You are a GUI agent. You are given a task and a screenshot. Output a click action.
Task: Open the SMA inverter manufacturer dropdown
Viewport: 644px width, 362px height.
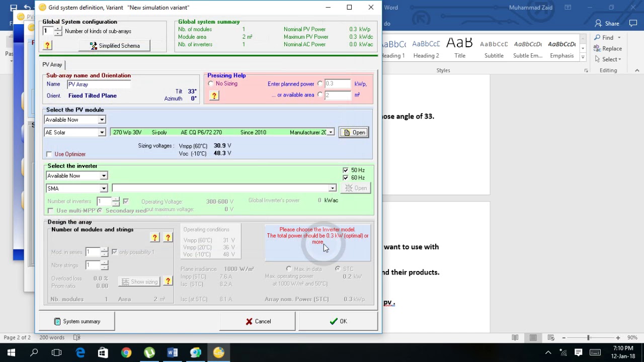coord(104,189)
